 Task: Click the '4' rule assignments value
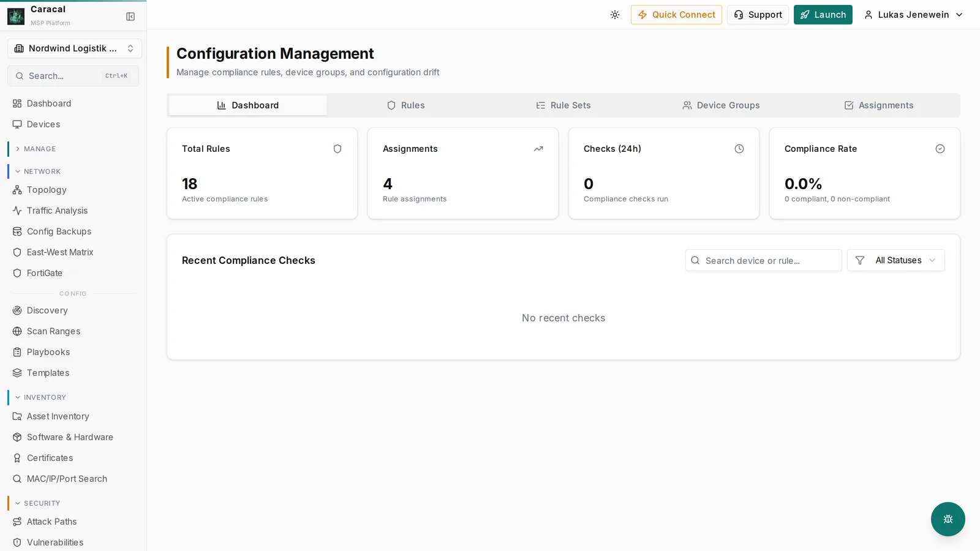tap(388, 184)
